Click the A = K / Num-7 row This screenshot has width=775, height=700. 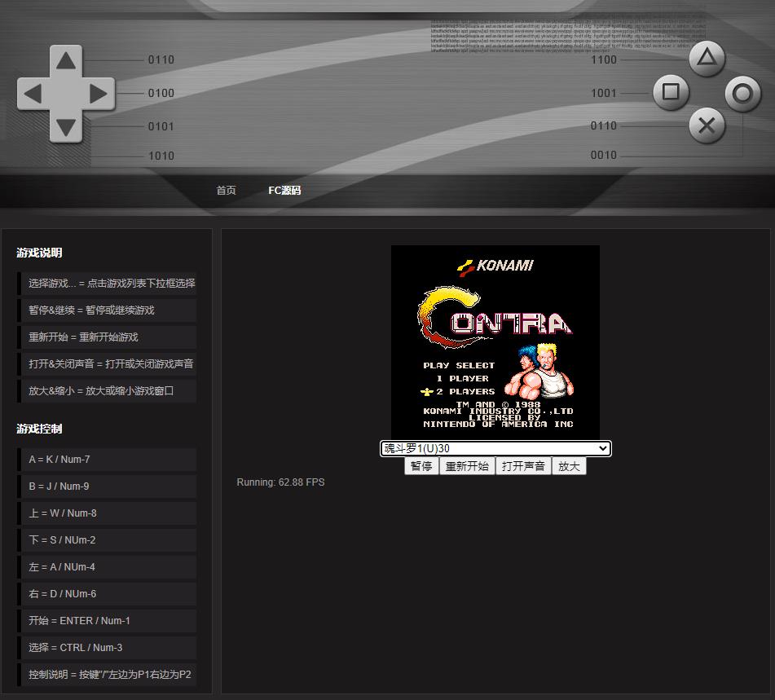coord(107,460)
